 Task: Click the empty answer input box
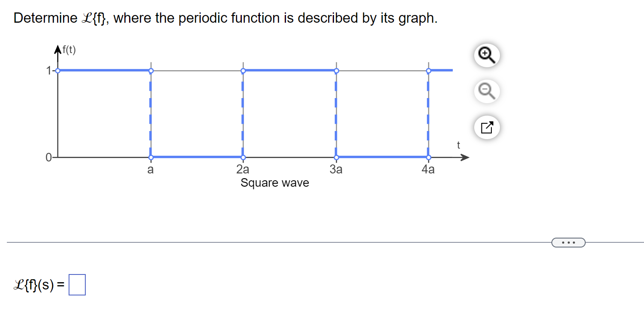[77, 284]
